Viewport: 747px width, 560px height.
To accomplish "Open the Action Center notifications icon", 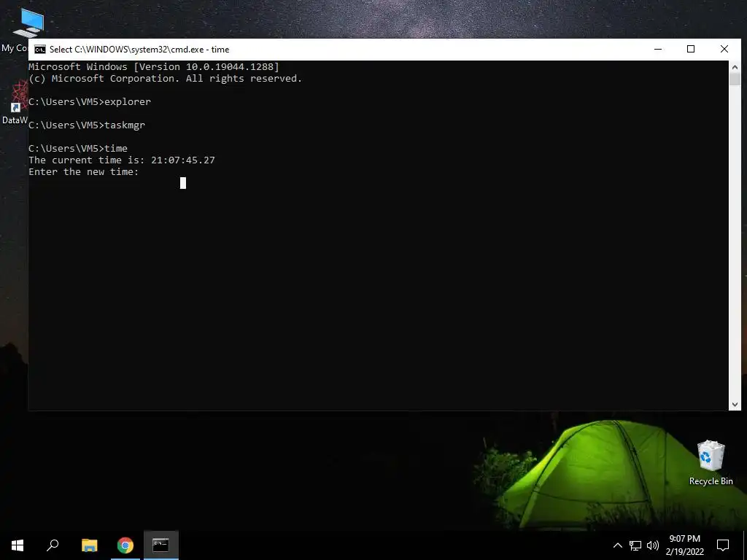I will point(723,545).
